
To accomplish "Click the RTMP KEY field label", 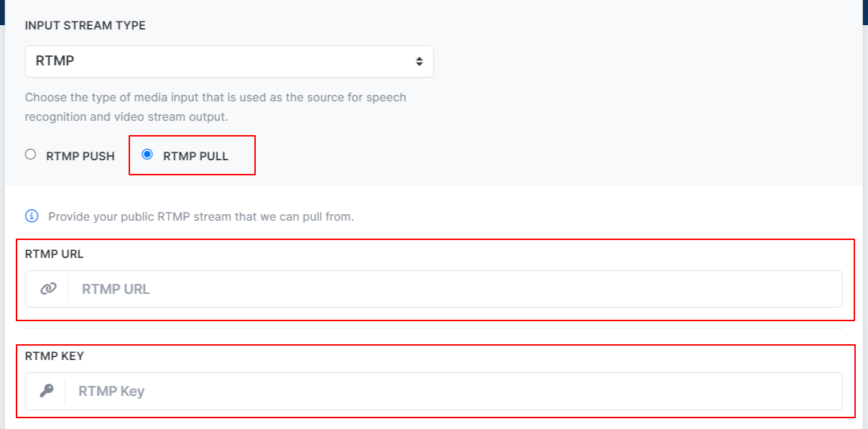I will coord(55,356).
